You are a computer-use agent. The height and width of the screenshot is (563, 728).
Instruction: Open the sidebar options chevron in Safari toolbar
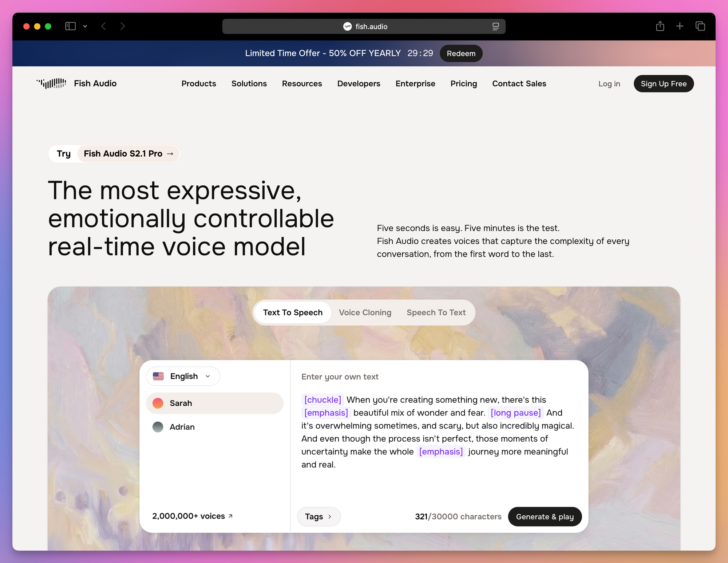coord(85,26)
